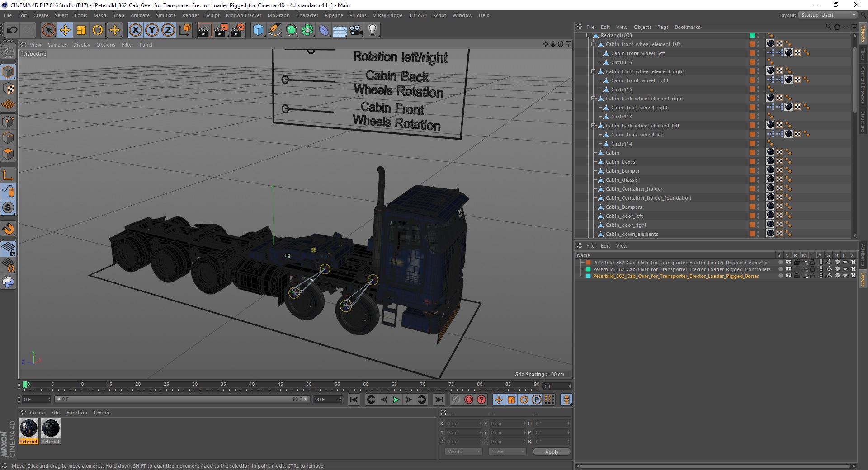Add a Camera object
This screenshot has width=868, height=470.
[356, 30]
